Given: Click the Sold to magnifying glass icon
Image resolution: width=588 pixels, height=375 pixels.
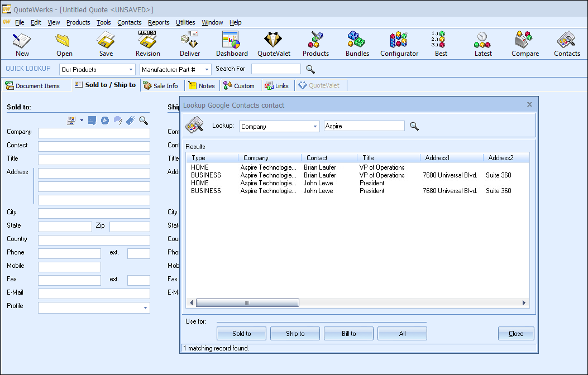Looking at the screenshot, I should pyautogui.click(x=144, y=121).
